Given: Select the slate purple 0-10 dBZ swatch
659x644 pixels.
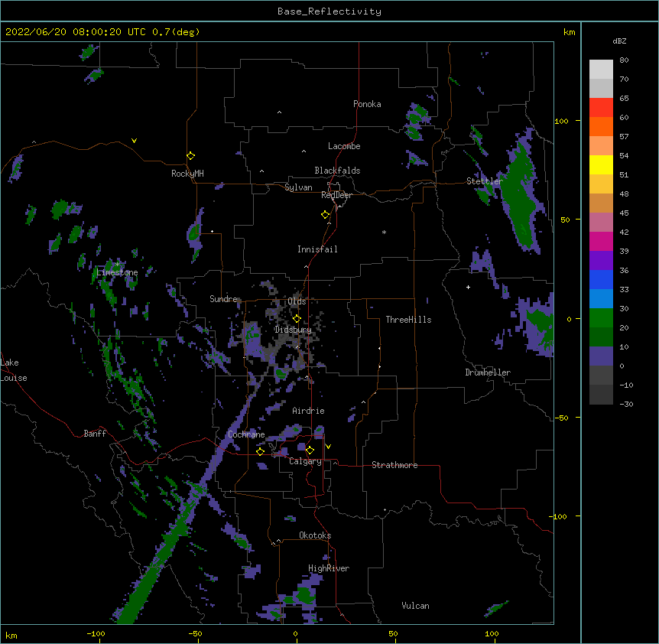Looking at the screenshot, I should pyautogui.click(x=601, y=356).
